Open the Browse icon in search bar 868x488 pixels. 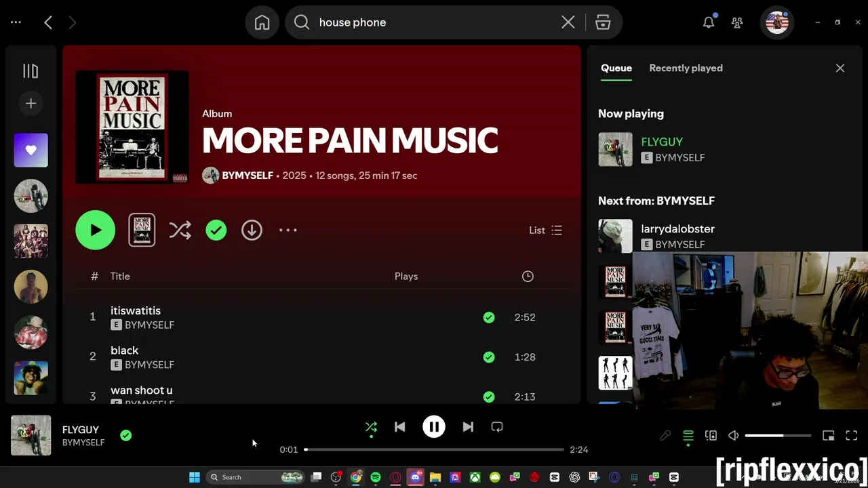(603, 22)
